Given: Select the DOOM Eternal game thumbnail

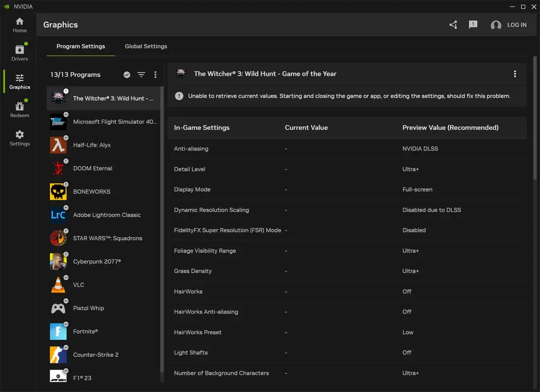Looking at the screenshot, I should coord(58,168).
